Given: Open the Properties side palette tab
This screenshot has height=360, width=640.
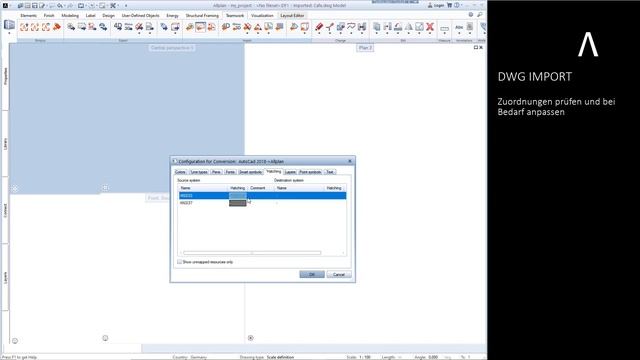Looking at the screenshot, I should (x=5, y=76).
